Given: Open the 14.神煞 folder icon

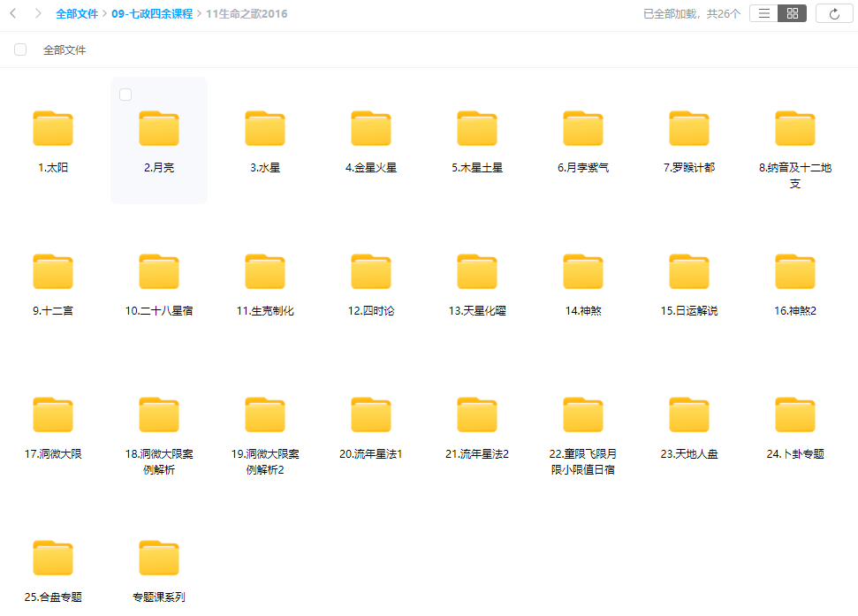Looking at the screenshot, I should (583, 271).
